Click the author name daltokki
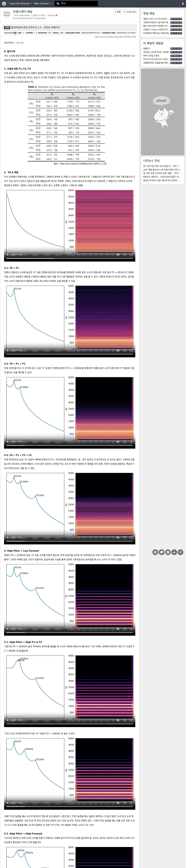The height and width of the screenshot is (868, 186). 8,33
